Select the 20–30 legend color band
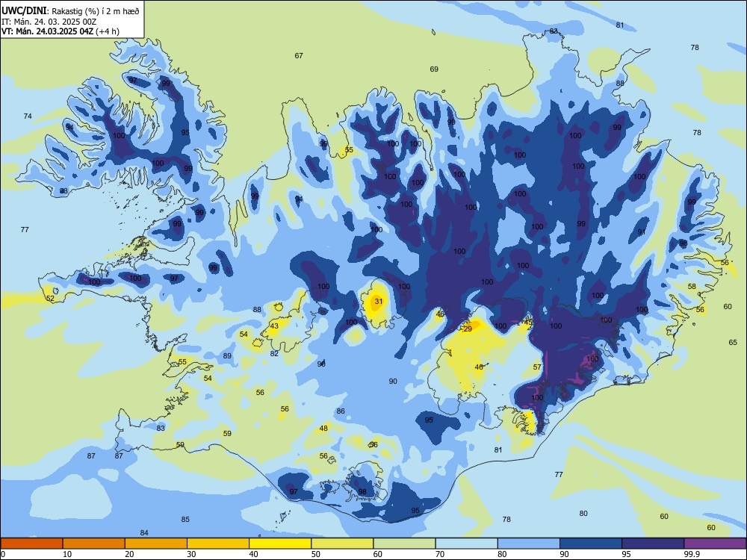 coord(156,544)
